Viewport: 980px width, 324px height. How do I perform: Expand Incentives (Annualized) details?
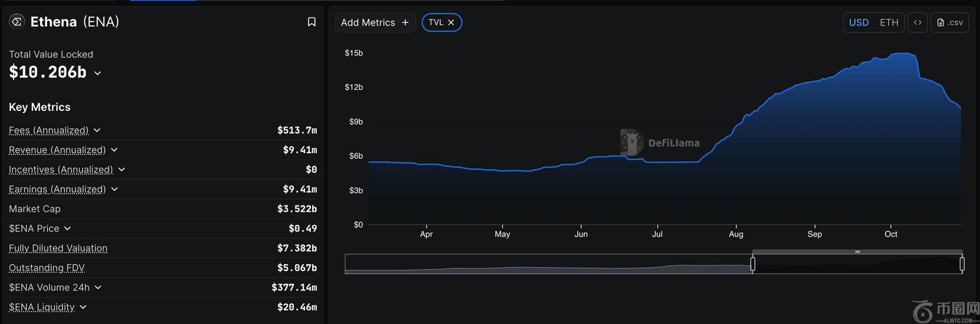[x=122, y=170]
